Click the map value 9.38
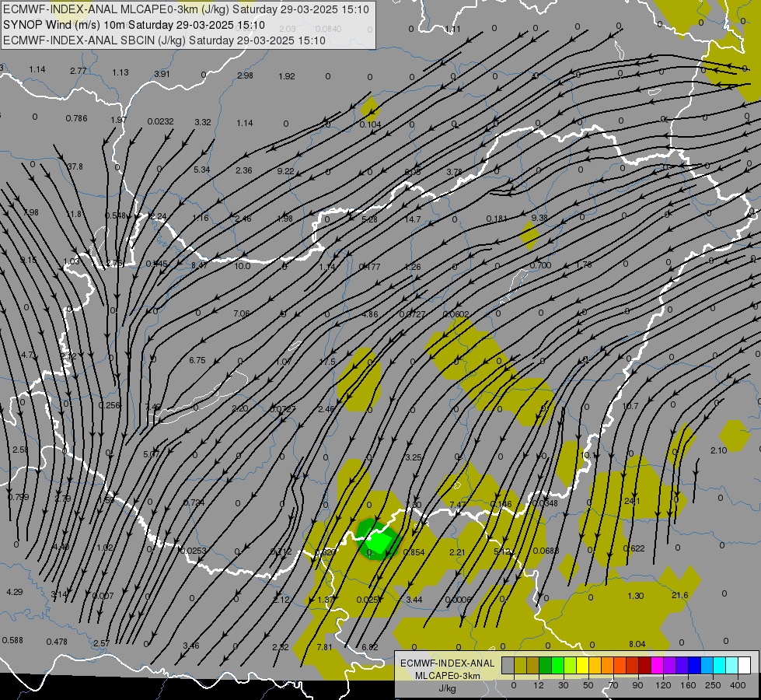The height and width of the screenshot is (700, 761). (539, 218)
